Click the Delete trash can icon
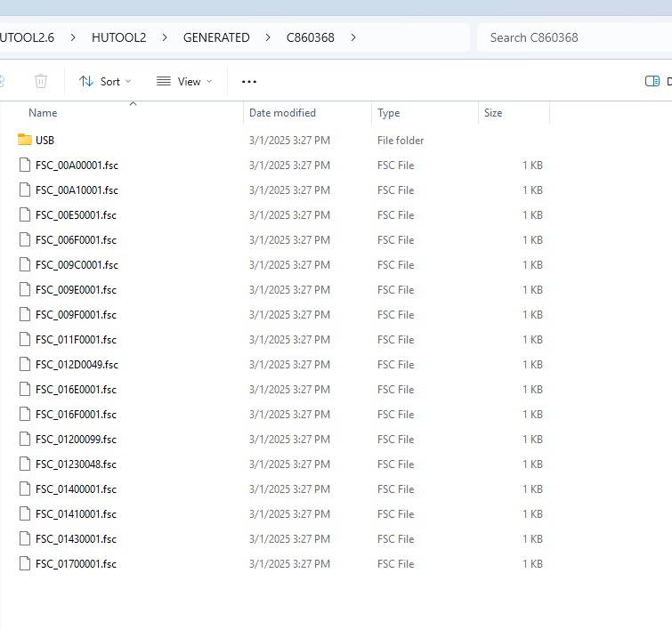Screen dimensions: 672x630 (x=41, y=81)
